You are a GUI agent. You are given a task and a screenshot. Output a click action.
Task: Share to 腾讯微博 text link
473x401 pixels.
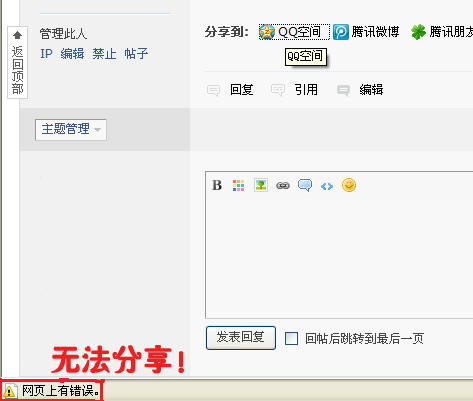375,32
